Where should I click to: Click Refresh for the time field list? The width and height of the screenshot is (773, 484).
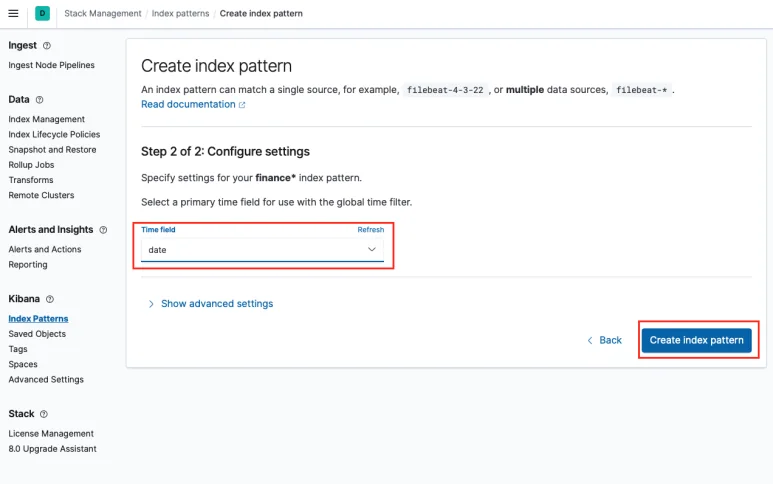click(x=370, y=230)
